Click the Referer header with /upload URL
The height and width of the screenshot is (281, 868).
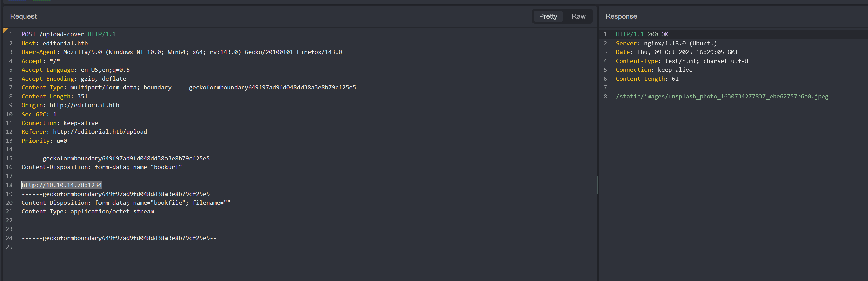coord(84,132)
